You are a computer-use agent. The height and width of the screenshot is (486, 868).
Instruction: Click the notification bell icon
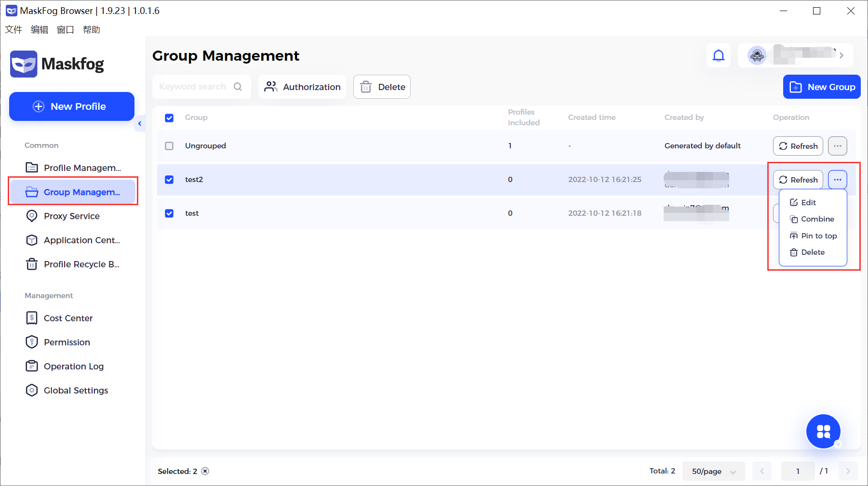719,56
